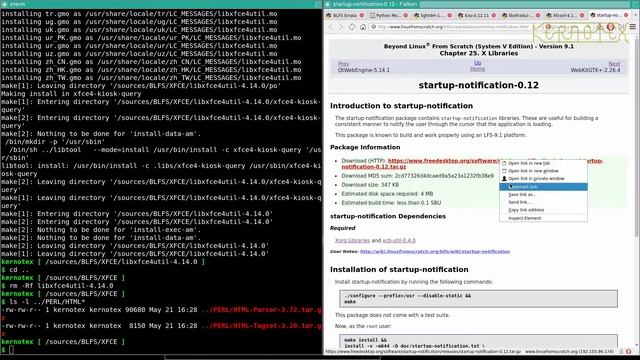This screenshot has height=360, width=640.
Task: Click the 'startup-notification-0.12' page heading
Action: pyautogui.click(x=478, y=85)
